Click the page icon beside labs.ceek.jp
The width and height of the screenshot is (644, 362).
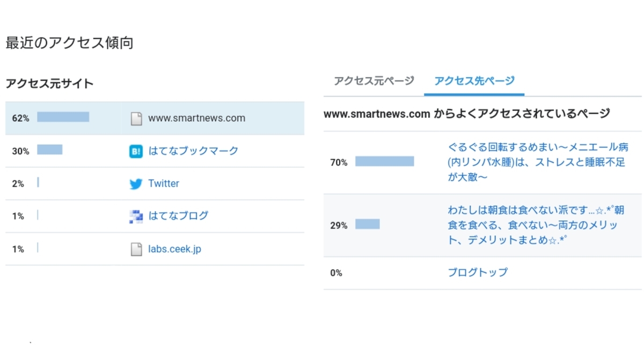coord(135,248)
